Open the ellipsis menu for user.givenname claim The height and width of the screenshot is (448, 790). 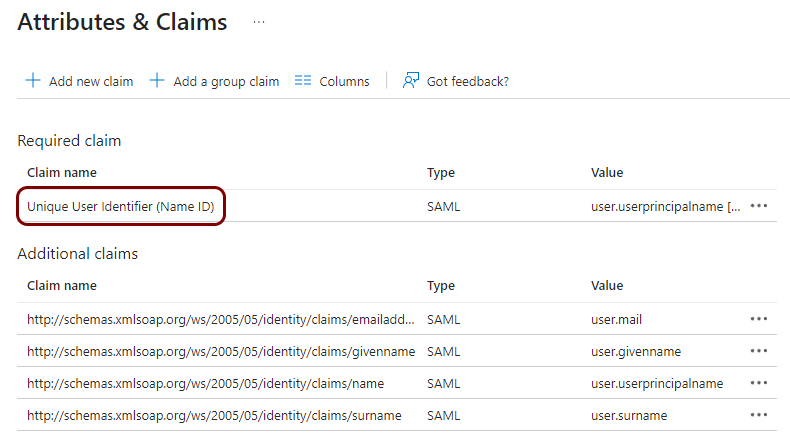point(759,351)
